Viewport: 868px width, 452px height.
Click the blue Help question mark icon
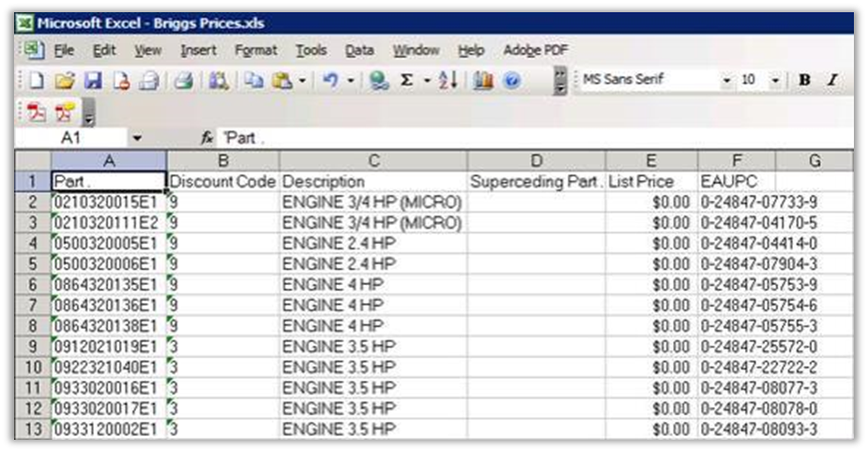tap(511, 82)
